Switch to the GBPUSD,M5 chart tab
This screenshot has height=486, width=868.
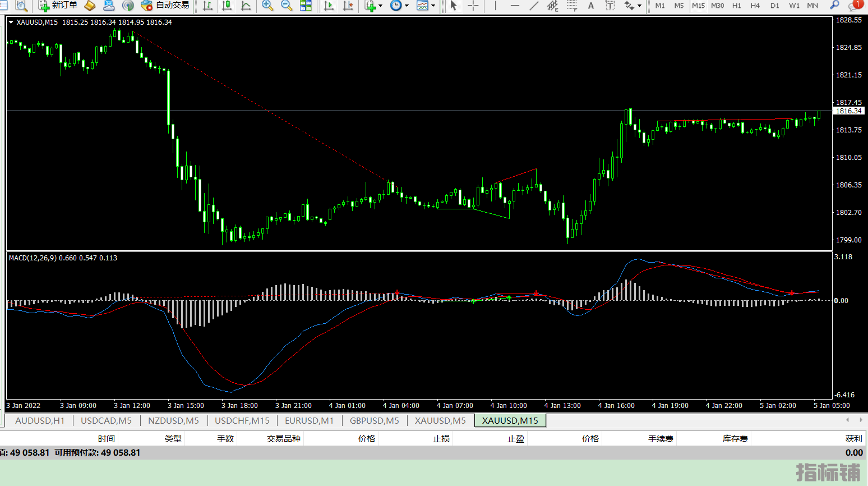[x=375, y=420]
